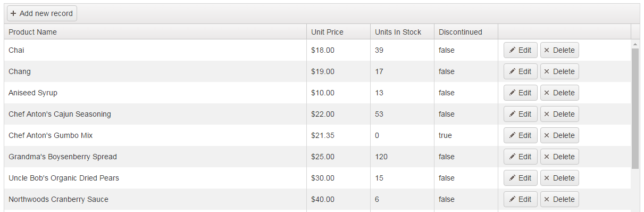
Task: Delete the Chai product row
Action: pyautogui.click(x=559, y=50)
